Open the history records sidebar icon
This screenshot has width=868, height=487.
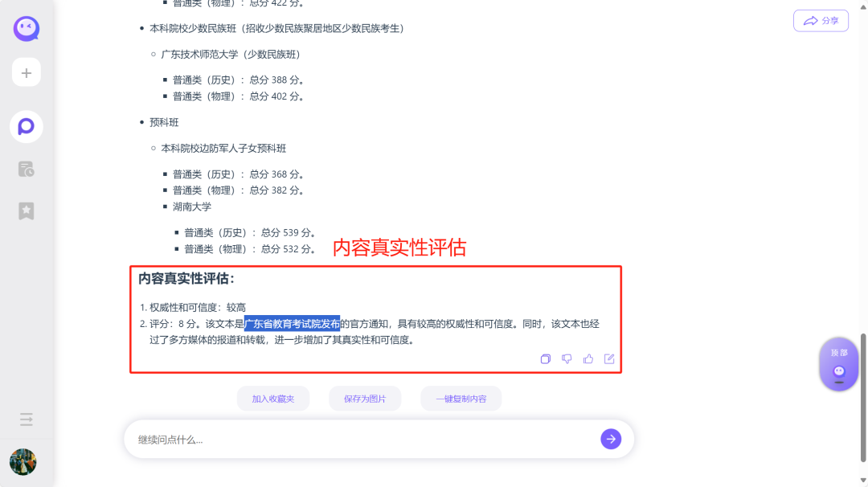(26, 169)
